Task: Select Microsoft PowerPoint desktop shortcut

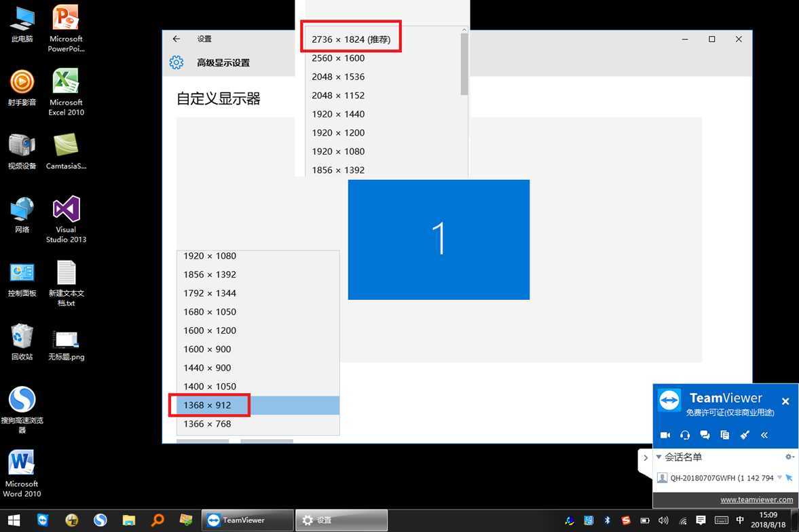Action: click(x=66, y=28)
